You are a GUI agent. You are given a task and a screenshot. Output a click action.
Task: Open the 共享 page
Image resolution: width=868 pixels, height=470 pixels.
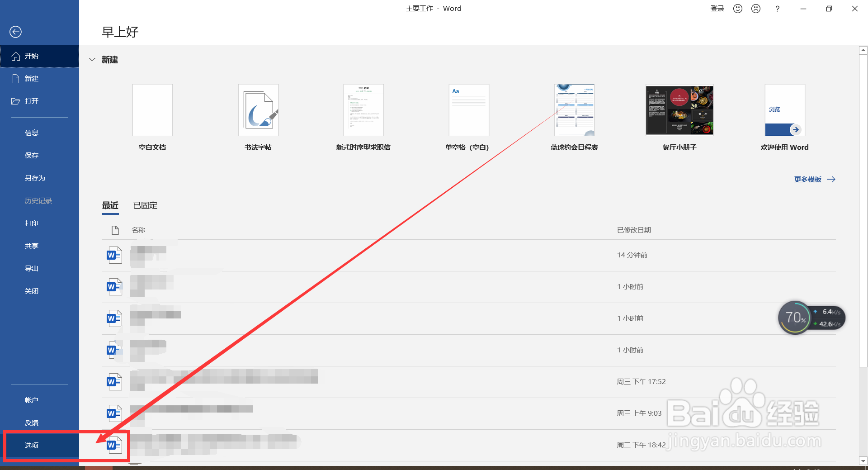tap(39, 246)
